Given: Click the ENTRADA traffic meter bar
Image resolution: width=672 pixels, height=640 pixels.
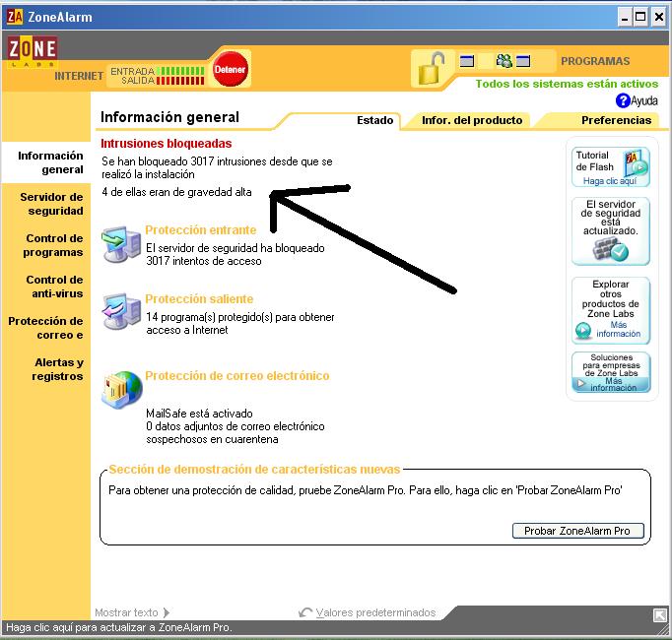Looking at the screenshot, I should click(180, 70).
